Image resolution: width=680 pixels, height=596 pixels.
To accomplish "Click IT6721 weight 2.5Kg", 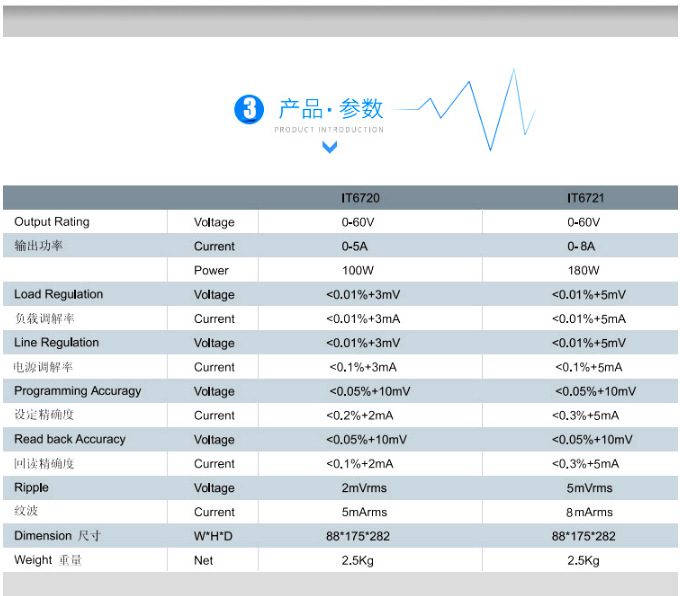I will (584, 560).
